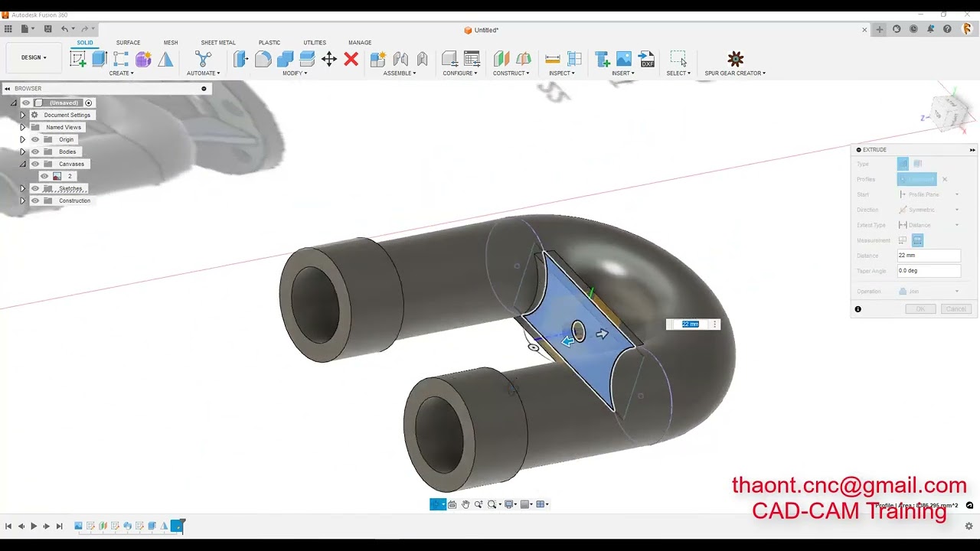
Task: Toggle visibility of Sketches folder
Action: [35, 188]
